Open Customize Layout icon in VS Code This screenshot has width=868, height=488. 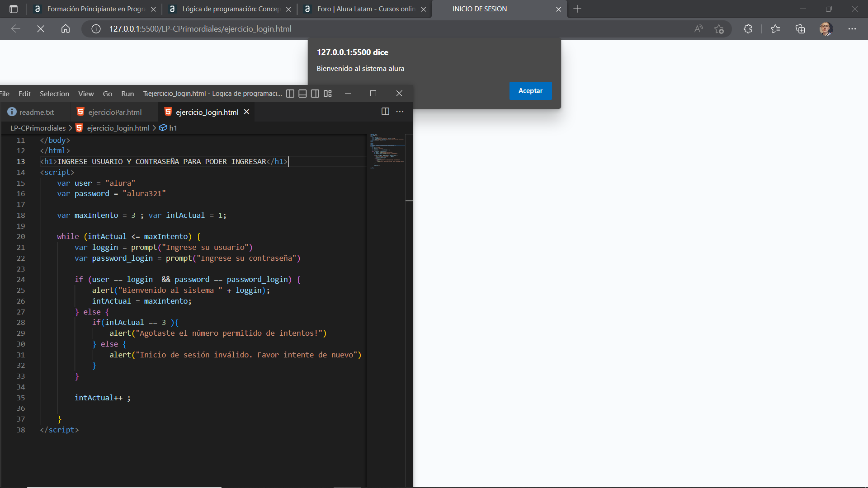[x=328, y=94]
